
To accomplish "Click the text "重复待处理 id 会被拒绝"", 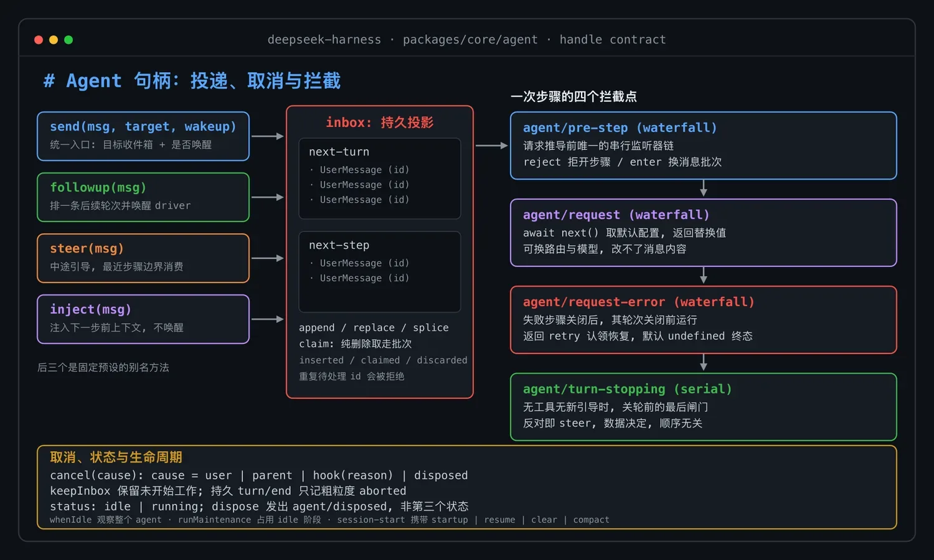I will pos(352,376).
